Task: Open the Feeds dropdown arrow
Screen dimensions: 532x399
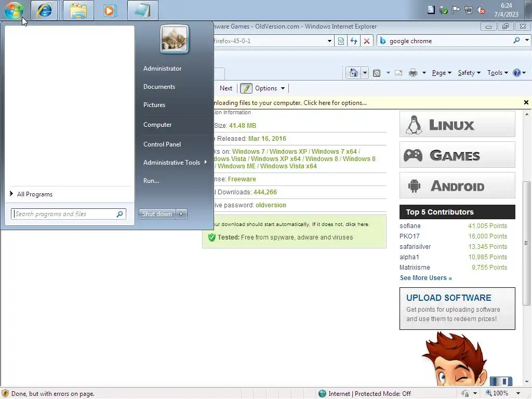Action: (388, 73)
